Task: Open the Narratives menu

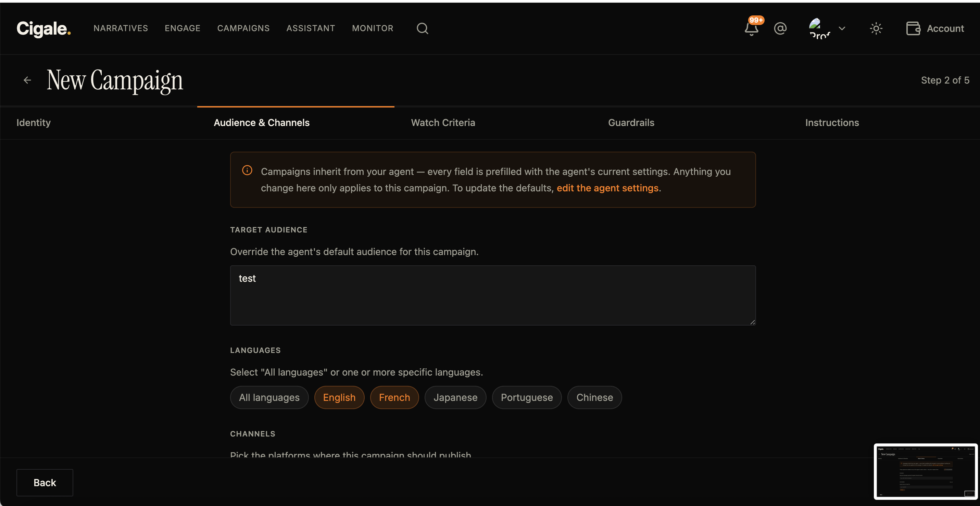Action: (x=121, y=28)
